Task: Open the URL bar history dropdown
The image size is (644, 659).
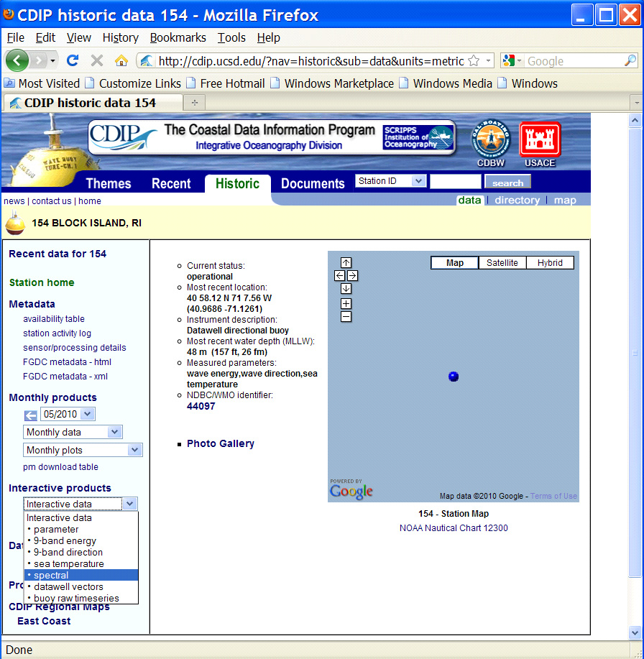Action: [x=488, y=61]
